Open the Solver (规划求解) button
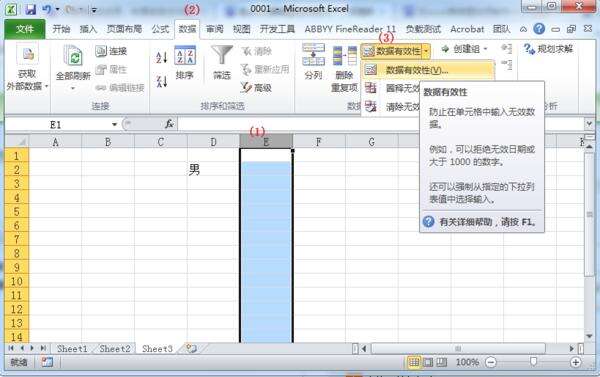 point(548,49)
